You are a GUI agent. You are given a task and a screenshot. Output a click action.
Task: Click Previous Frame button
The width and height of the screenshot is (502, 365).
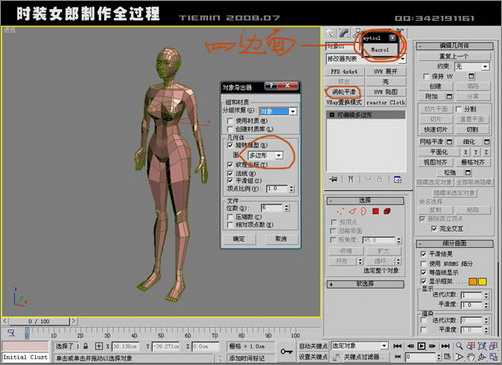pyautogui.click(x=410, y=346)
